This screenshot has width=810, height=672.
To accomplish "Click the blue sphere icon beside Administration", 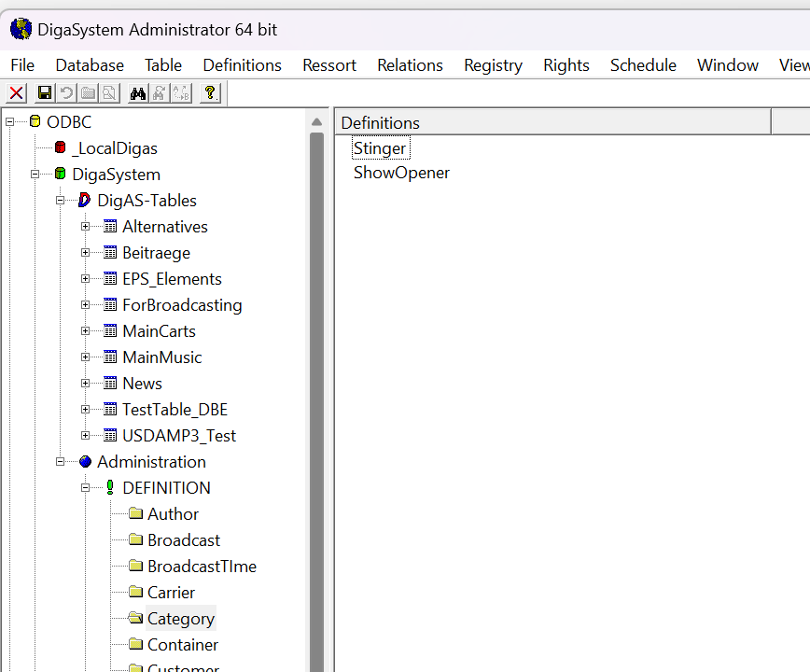I will click(85, 461).
